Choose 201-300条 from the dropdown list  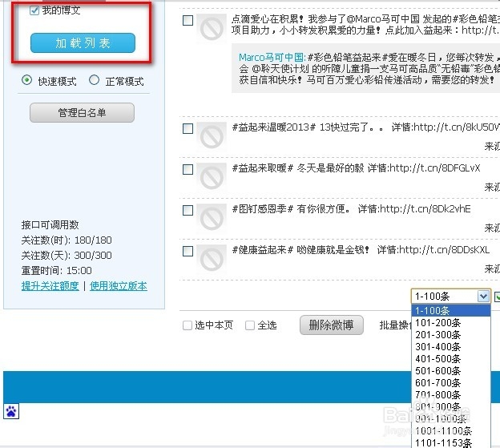coord(451,335)
